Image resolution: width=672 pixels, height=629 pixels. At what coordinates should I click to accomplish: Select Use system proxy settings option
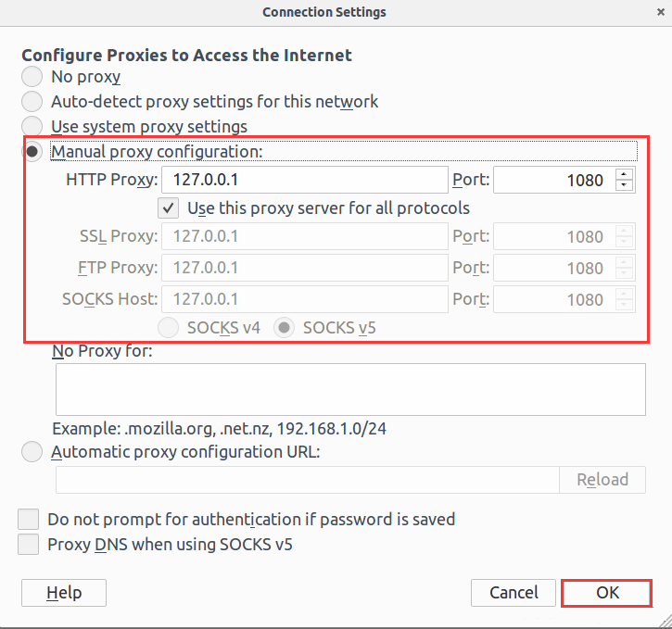(x=32, y=126)
